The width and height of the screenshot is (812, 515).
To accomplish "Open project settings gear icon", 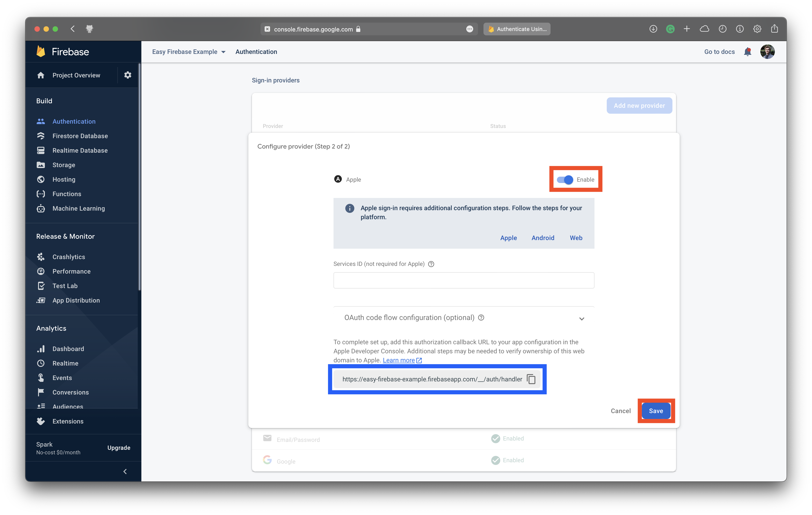I will point(128,75).
